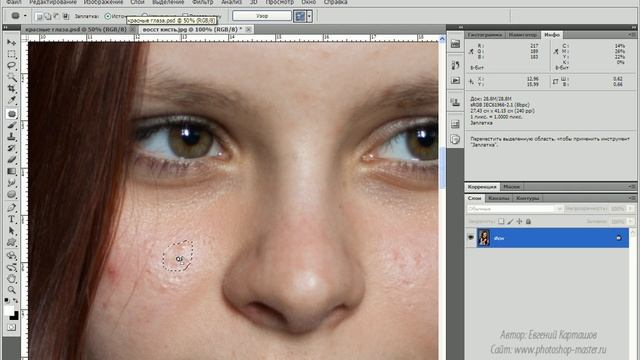The image size is (640, 360).
Task: Select the Gradient tool
Action: coord(11,171)
